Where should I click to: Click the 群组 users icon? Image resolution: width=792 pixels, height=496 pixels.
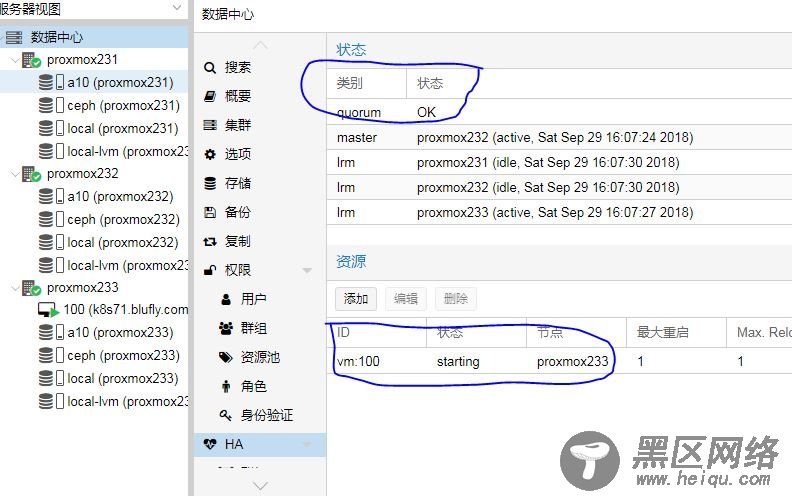226,329
